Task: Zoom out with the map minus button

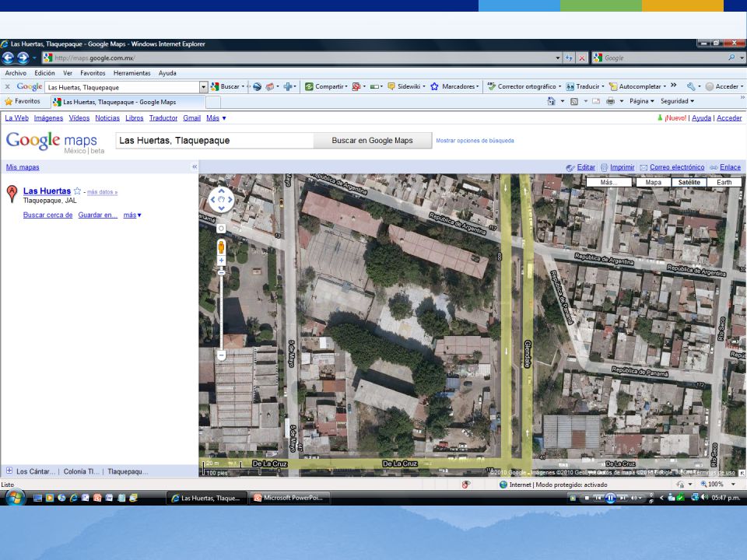Action: click(221, 355)
